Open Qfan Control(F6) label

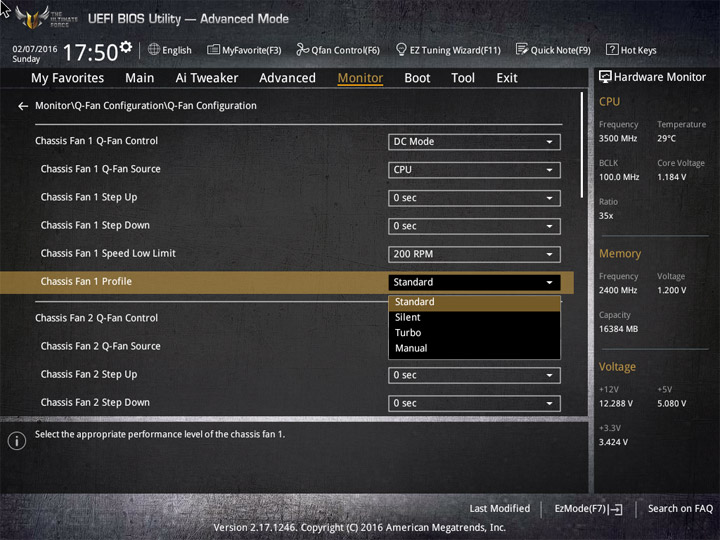[345, 51]
